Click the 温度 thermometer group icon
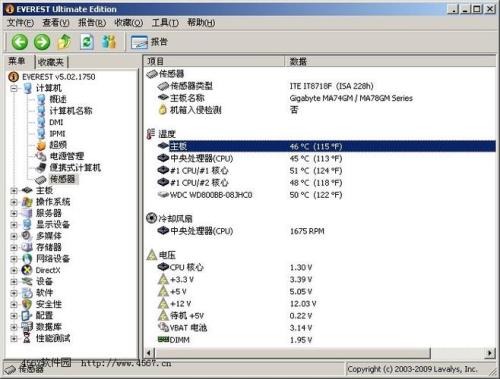This screenshot has height=379, width=500. coord(151,134)
